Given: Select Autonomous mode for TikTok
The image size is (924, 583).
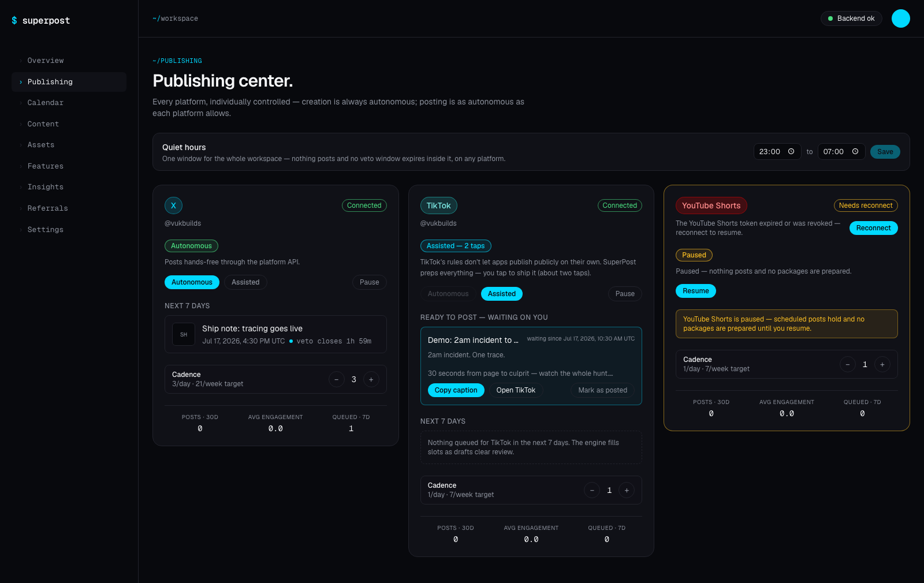Looking at the screenshot, I should (x=448, y=294).
